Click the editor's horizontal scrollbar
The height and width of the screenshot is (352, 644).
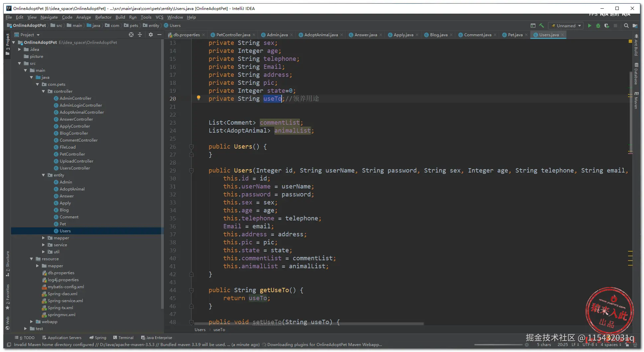pos(309,324)
